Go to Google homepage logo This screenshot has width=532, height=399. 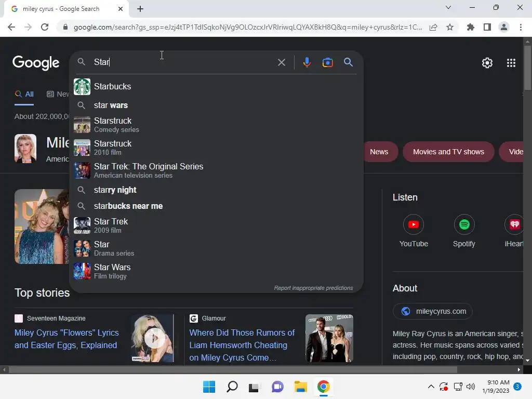coord(36,63)
